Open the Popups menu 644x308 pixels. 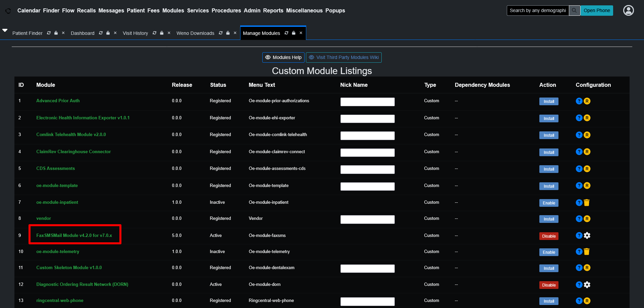(335, 10)
